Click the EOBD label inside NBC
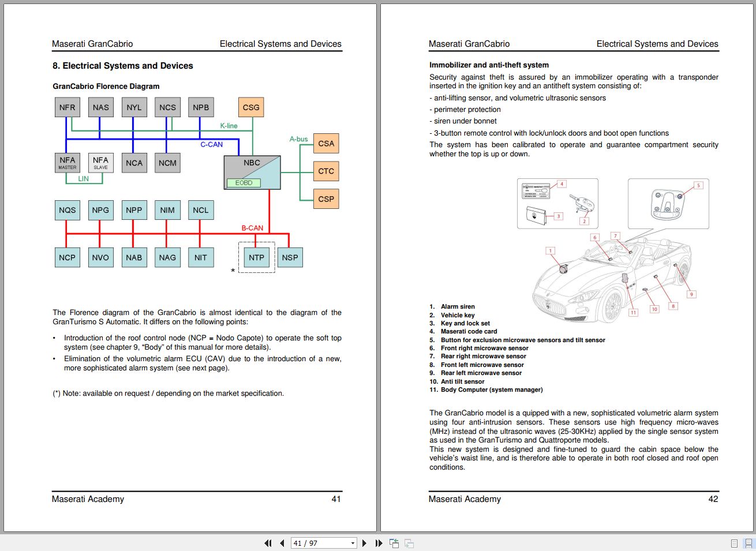The width and height of the screenshot is (756, 551). coord(244,183)
